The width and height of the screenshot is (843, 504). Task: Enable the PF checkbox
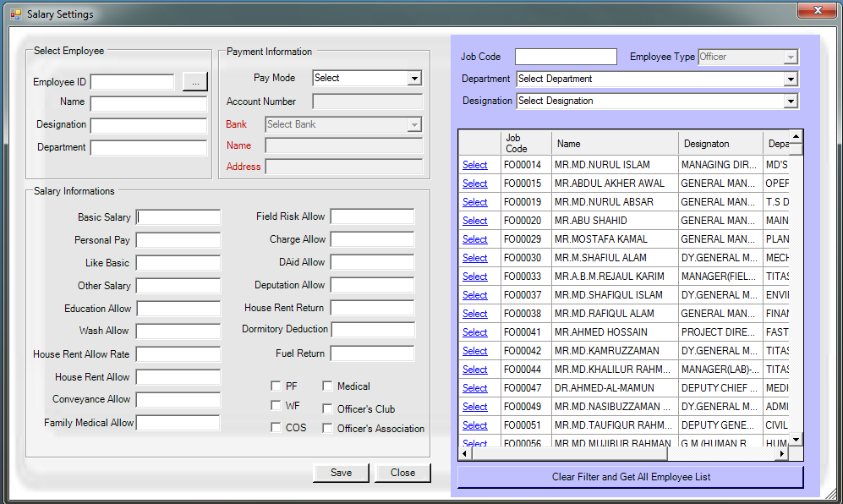click(276, 386)
